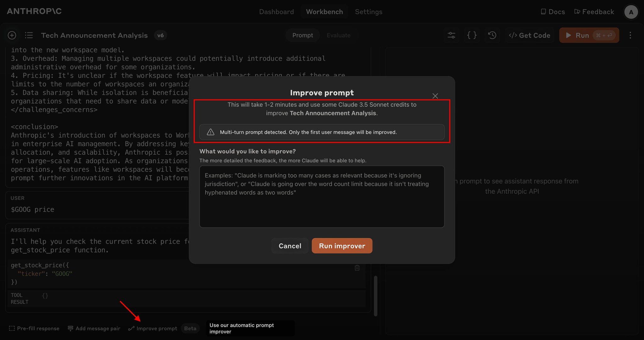Click the get_stock_price code block
644x340 pixels.
(x=186, y=274)
